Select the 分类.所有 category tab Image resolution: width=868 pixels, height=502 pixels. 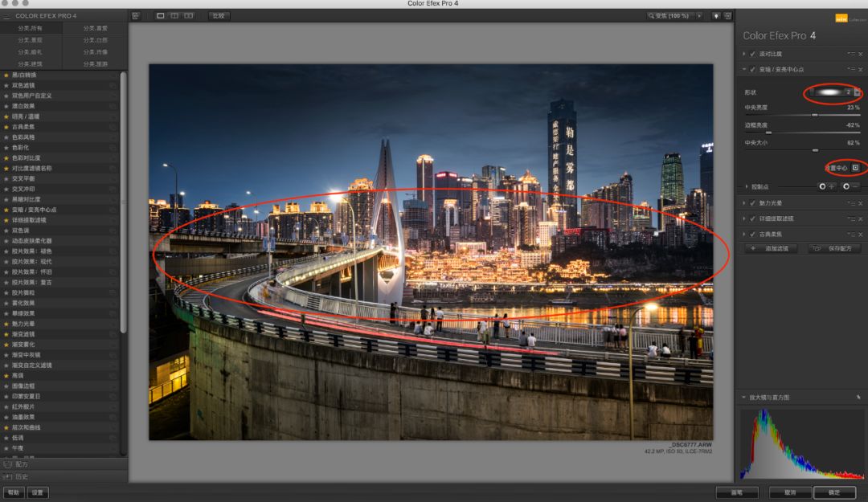point(31,28)
